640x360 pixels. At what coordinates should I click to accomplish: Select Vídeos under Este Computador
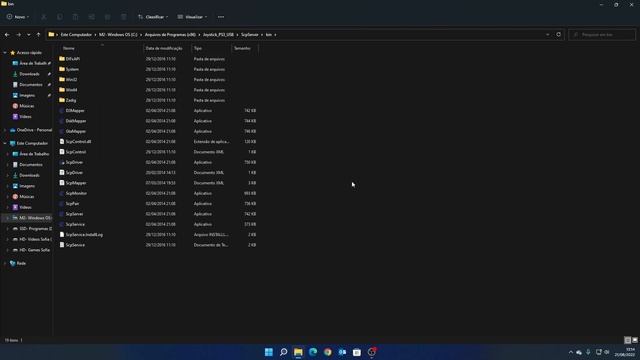click(24, 207)
